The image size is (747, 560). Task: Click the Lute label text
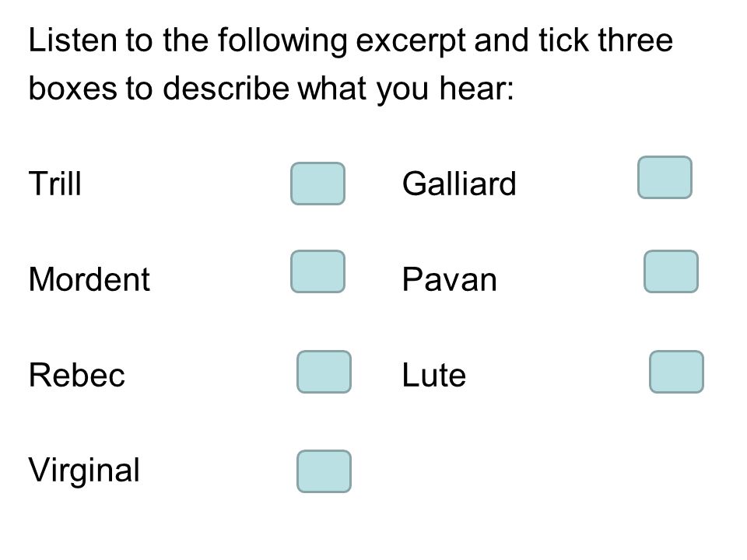tap(434, 375)
